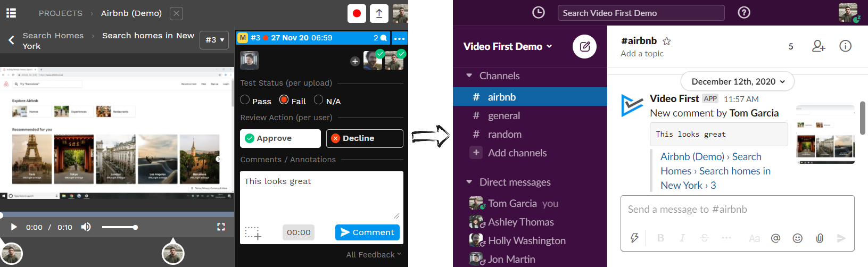Submit with the Comment button
Viewport: 868px width, 267px height.
367,232
